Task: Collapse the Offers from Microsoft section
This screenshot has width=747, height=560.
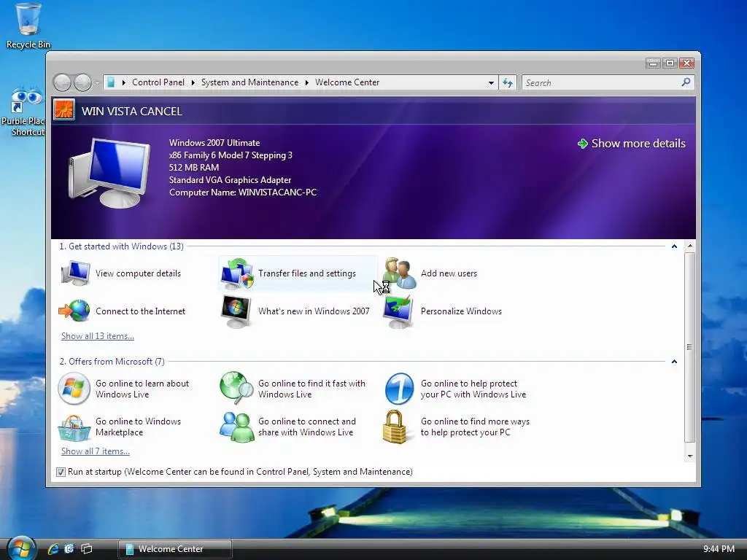Action: pyautogui.click(x=674, y=362)
